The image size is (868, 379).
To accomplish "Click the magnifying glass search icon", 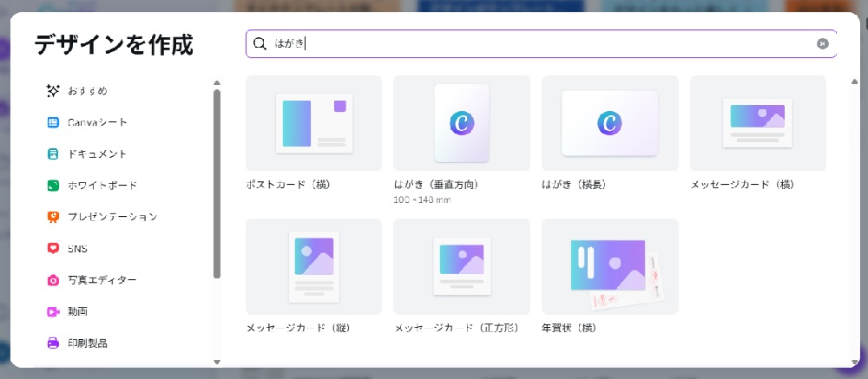I will 260,44.
